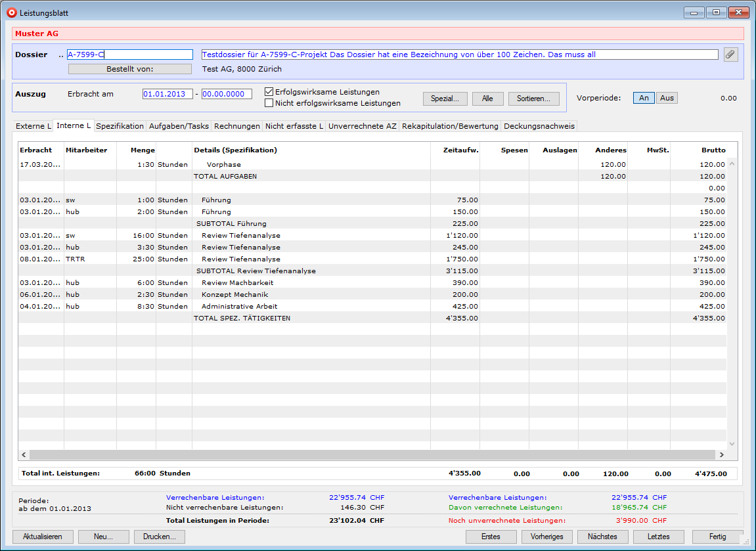Go to Nächstes dossier

coord(602,537)
